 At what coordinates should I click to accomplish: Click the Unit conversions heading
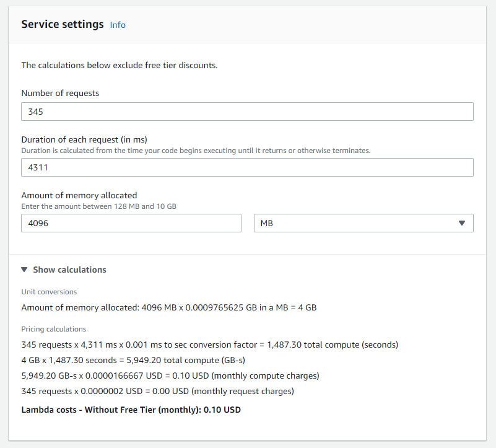coord(48,291)
